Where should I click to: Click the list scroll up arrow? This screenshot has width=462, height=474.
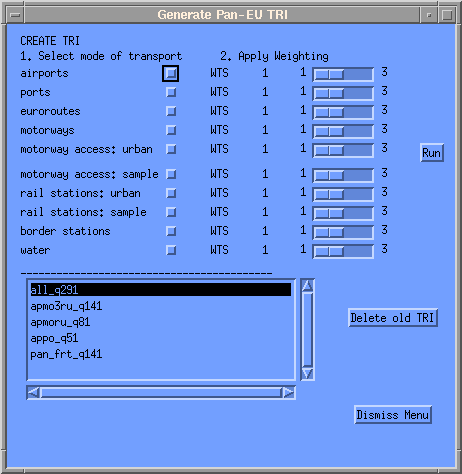point(307,286)
